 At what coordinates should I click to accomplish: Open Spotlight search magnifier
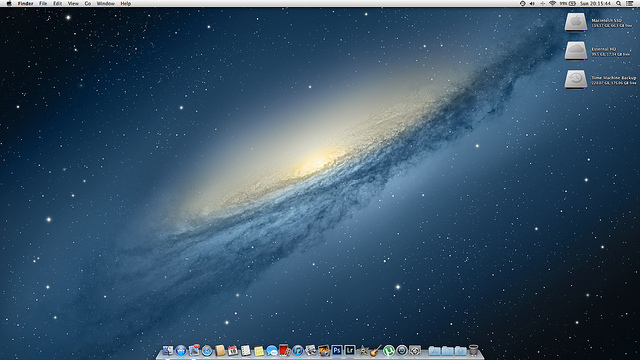619,3
